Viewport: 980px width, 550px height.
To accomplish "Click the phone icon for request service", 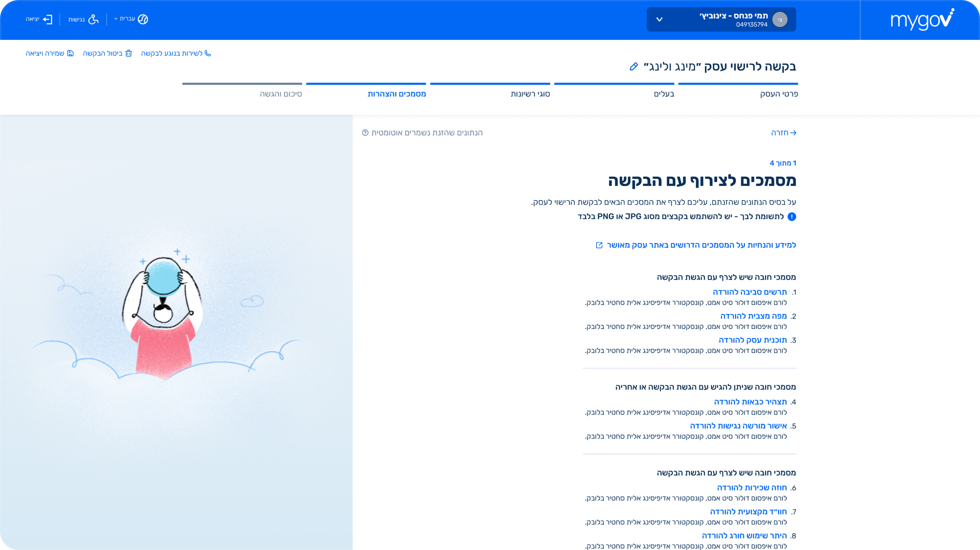I will tap(208, 53).
